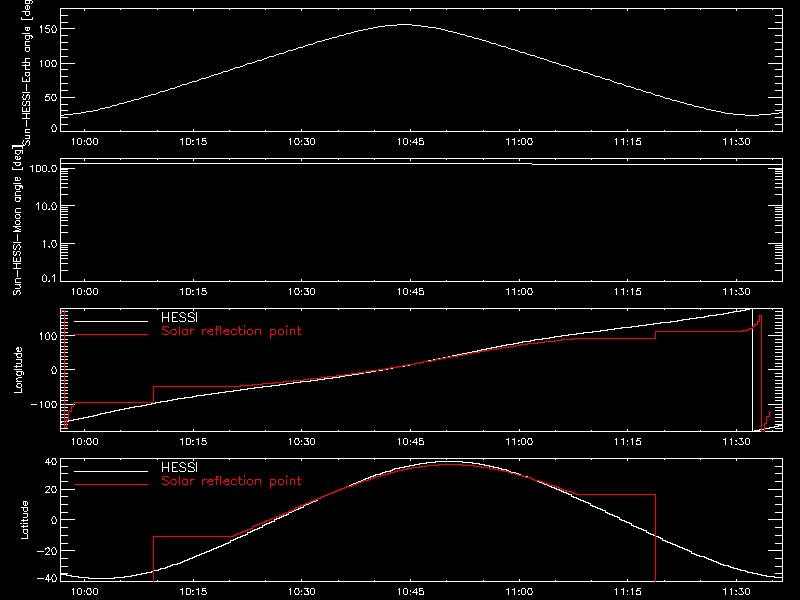The image size is (800, 600).
Task: Click '10:15' time label under Sun-HESSI-Moon plot
Action: pos(193,292)
